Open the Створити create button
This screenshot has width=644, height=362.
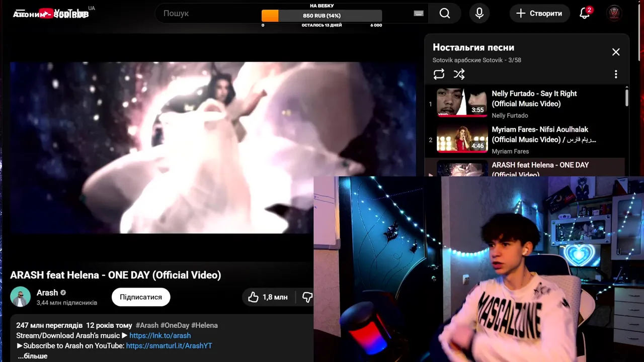point(539,14)
